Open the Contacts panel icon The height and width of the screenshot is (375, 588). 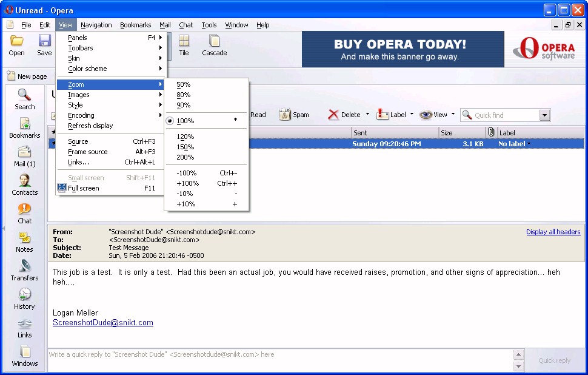click(x=24, y=181)
